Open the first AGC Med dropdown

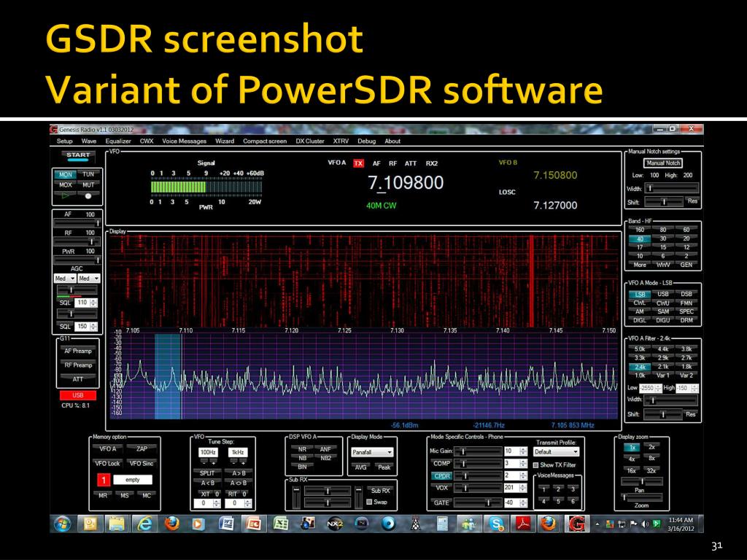[65, 278]
